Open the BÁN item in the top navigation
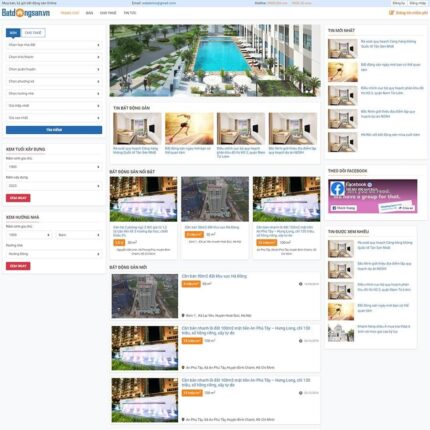This screenshot has width=430, height=430. point(89,13)
